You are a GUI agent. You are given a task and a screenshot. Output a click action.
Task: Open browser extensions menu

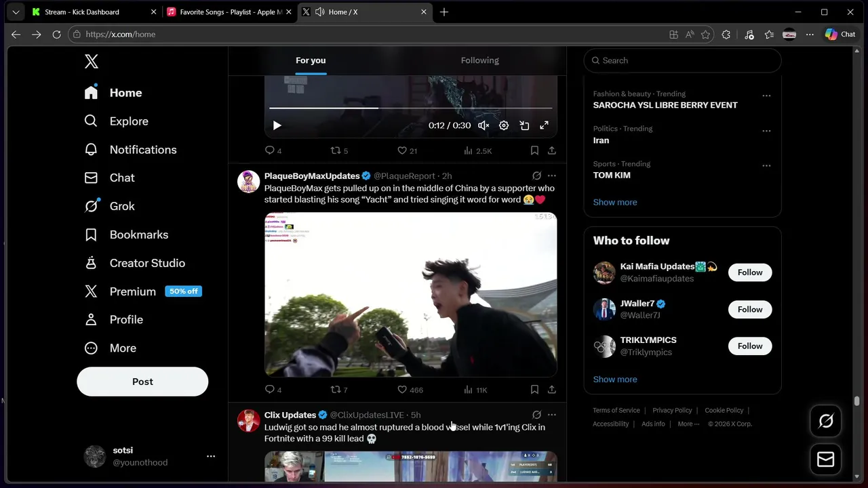[726, 35]
